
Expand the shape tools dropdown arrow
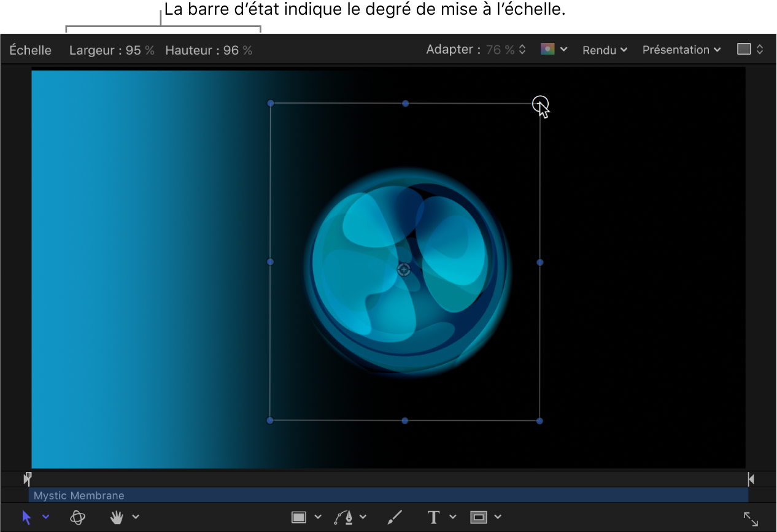(318, 517)
